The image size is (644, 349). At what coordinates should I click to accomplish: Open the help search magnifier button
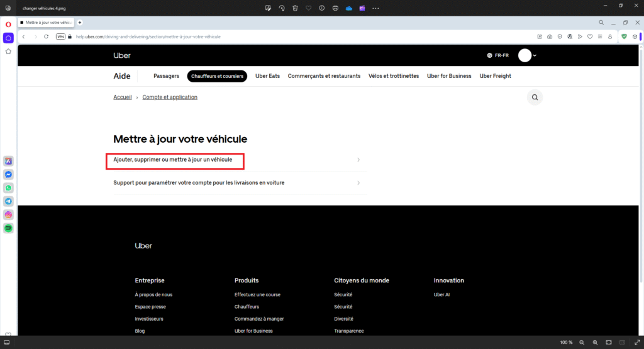click(535, 97)
